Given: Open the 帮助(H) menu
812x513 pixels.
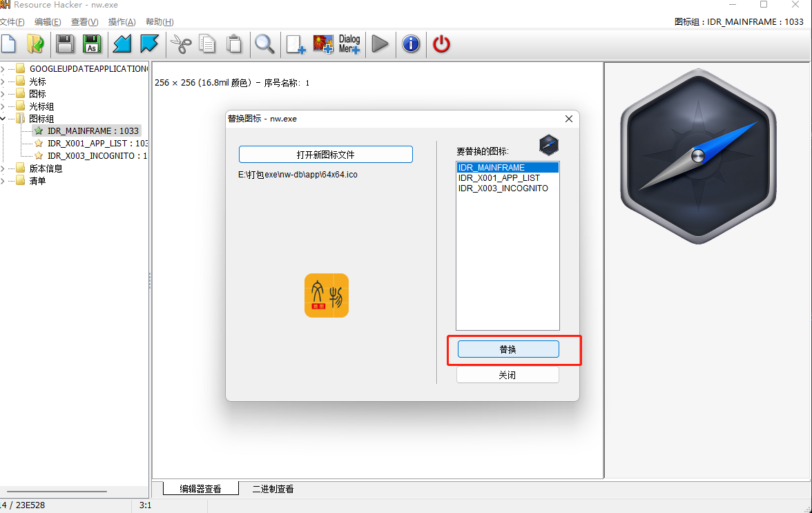Looking at the screenshot, I should pos(159,21).
